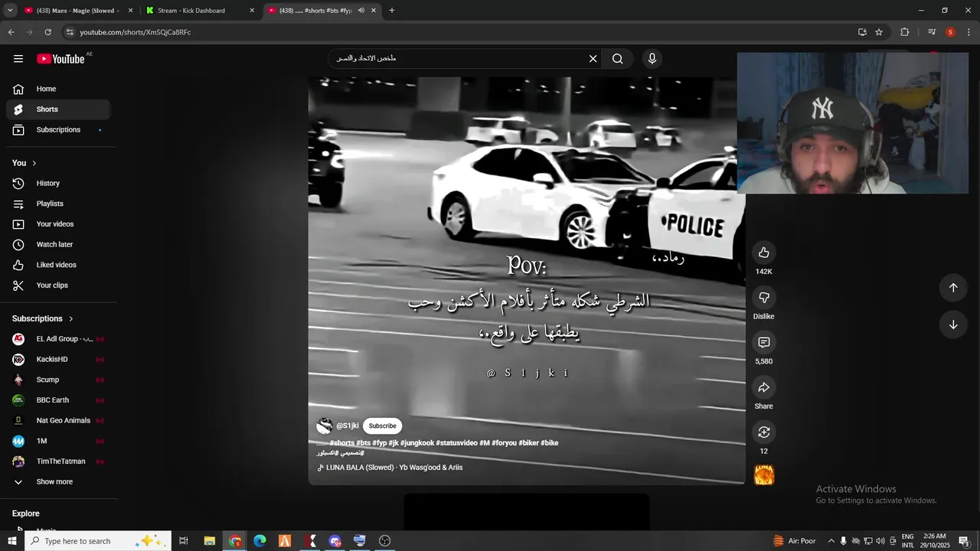Open the tab search dropdown

[10, 11]
